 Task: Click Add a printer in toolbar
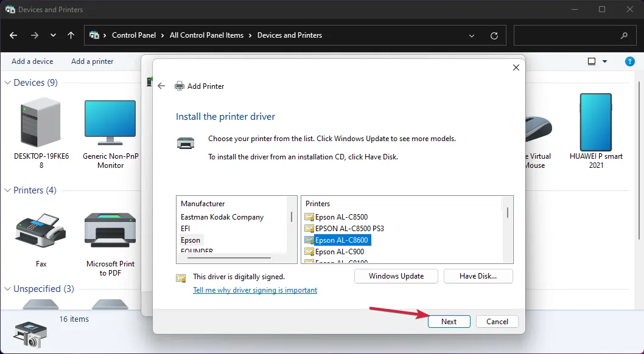92,61
